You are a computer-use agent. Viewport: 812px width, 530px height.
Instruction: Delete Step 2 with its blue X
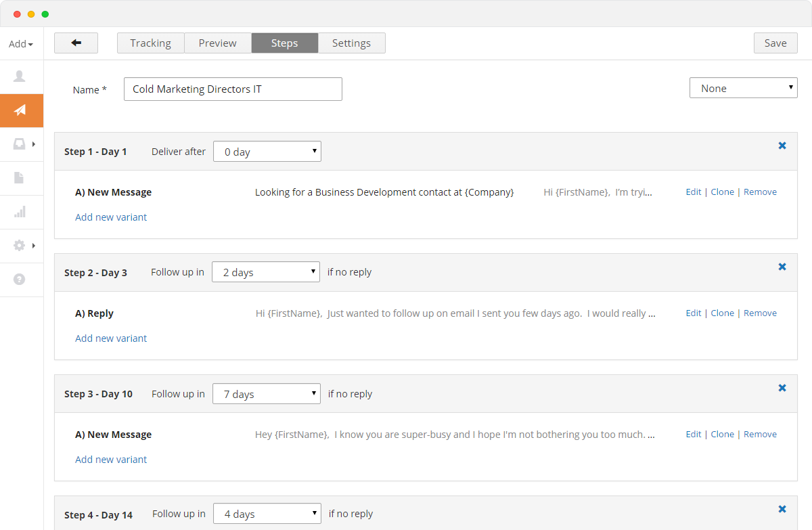782,267
